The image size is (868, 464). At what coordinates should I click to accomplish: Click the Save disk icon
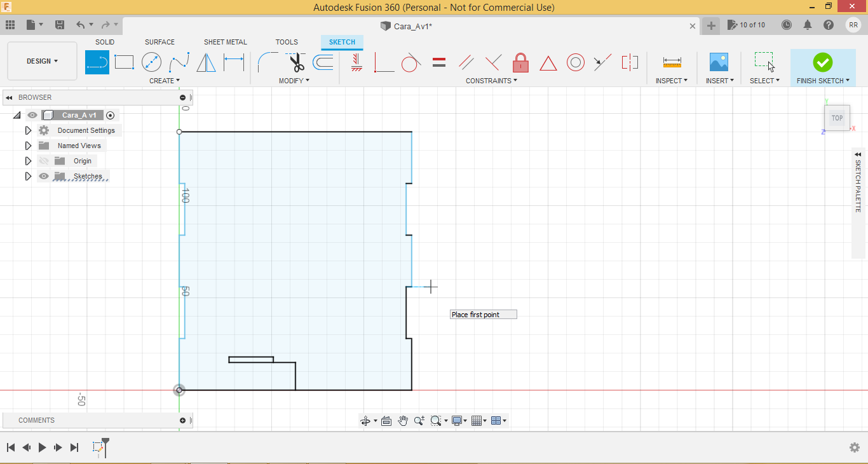(x=60, y=25)
